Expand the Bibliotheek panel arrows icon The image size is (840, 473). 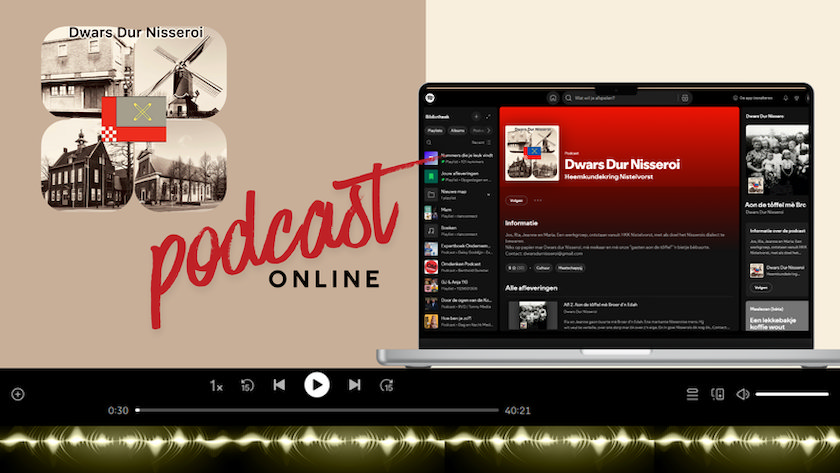point(488,116)
